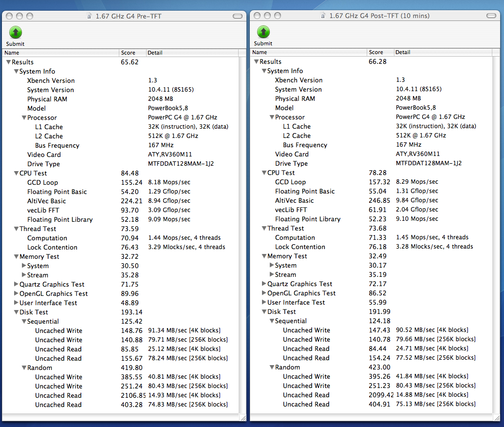Viewport: 504px width, 427px height.
Task: Expand Stream row in Post-TFT window
Action: tap(272, 274)
